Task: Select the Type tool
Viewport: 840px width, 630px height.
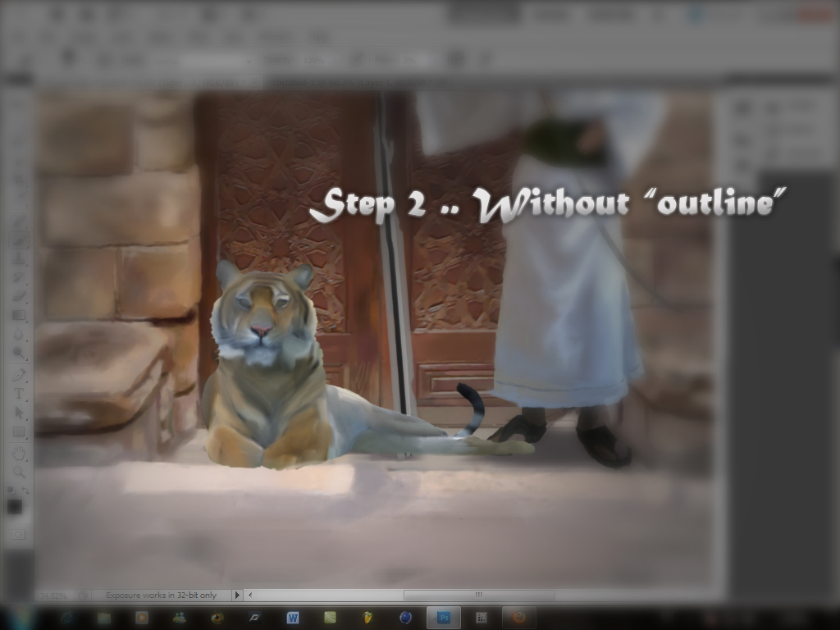Action: (19, 393)
